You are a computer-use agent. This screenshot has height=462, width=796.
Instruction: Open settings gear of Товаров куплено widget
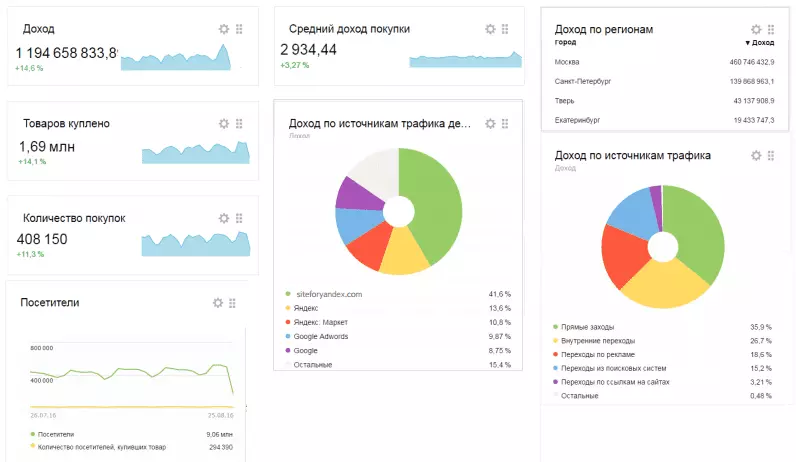pyautogui.click(x=224, y=124)
